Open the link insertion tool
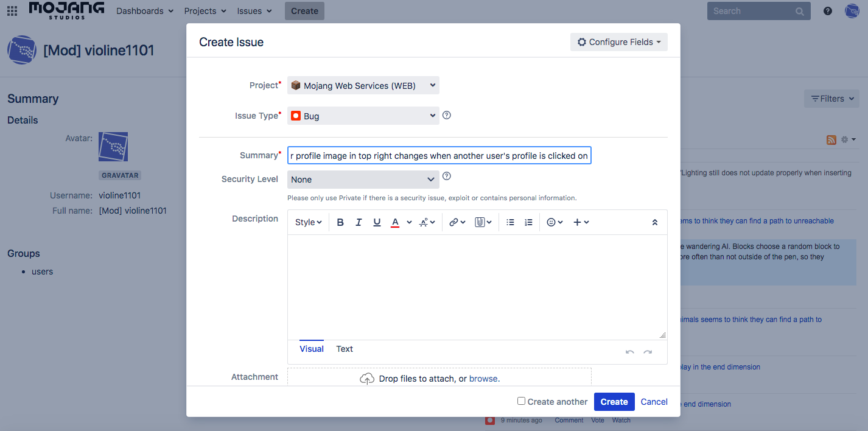868x431 pixels. (x=457, y=222)
